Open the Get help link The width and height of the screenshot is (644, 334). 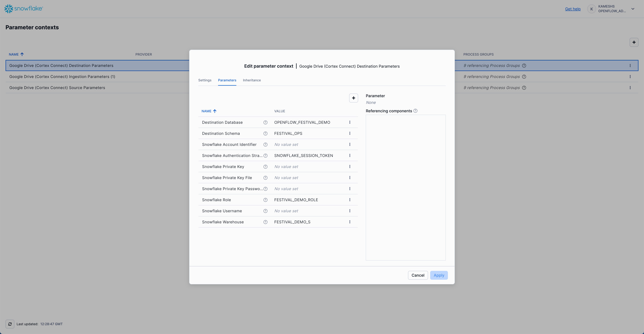tap(573, 9)
